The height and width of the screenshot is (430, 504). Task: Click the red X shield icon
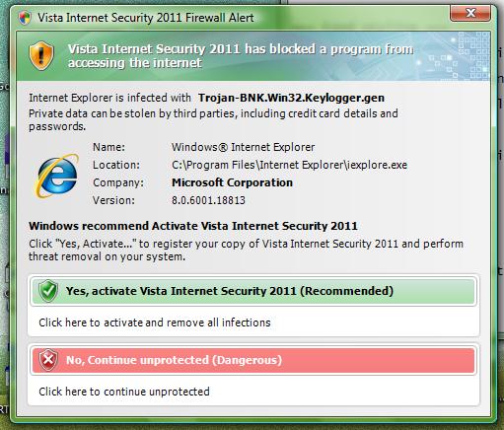pyautogui.click(x=48, y=360)
